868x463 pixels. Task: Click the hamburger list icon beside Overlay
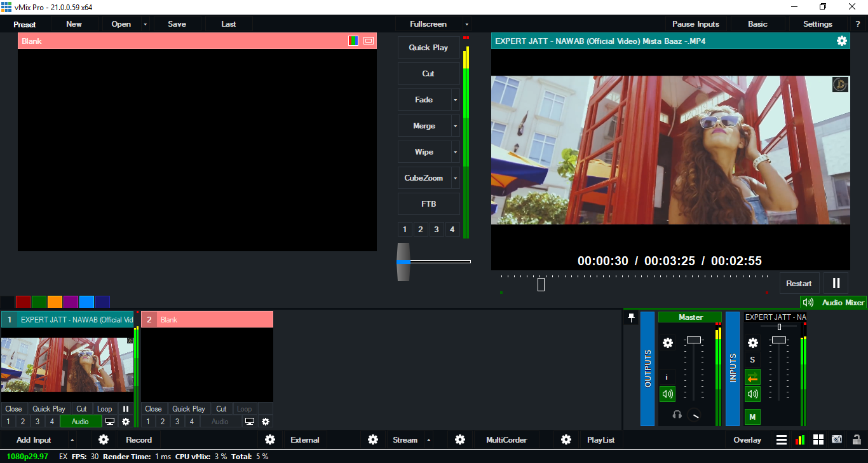782,439
